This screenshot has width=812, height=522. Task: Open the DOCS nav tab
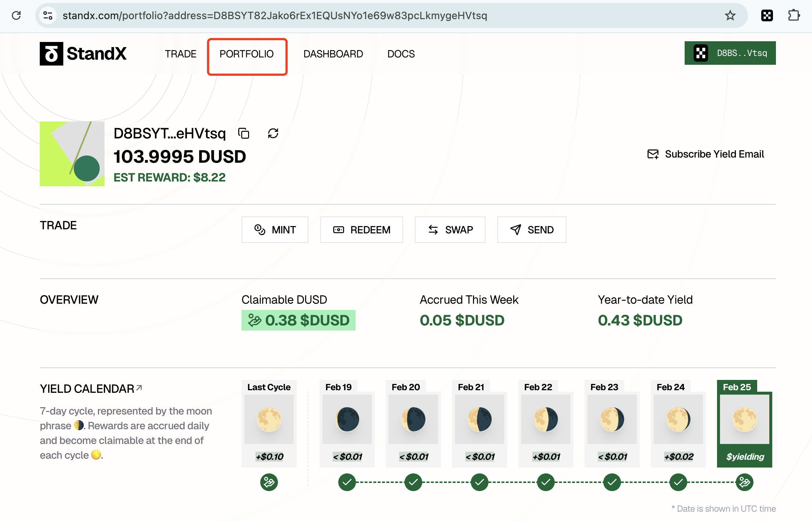coord(401,54)
